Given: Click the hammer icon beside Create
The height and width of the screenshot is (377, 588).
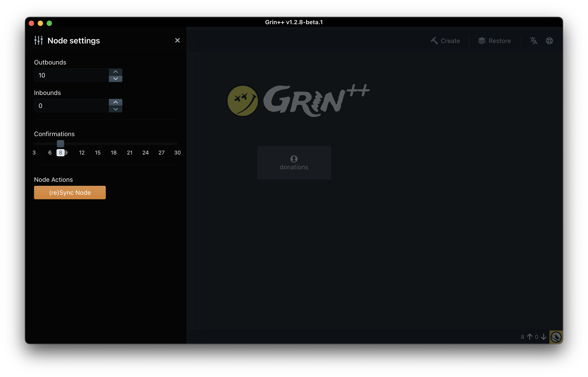Looking at the screenshot, I should 434,41.
